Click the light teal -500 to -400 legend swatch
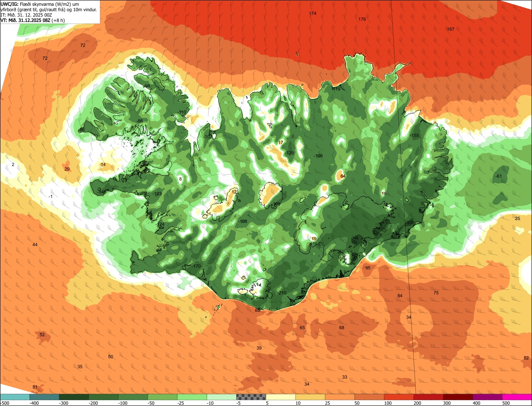This screenshot has height=406, width=532. (15, 397)
